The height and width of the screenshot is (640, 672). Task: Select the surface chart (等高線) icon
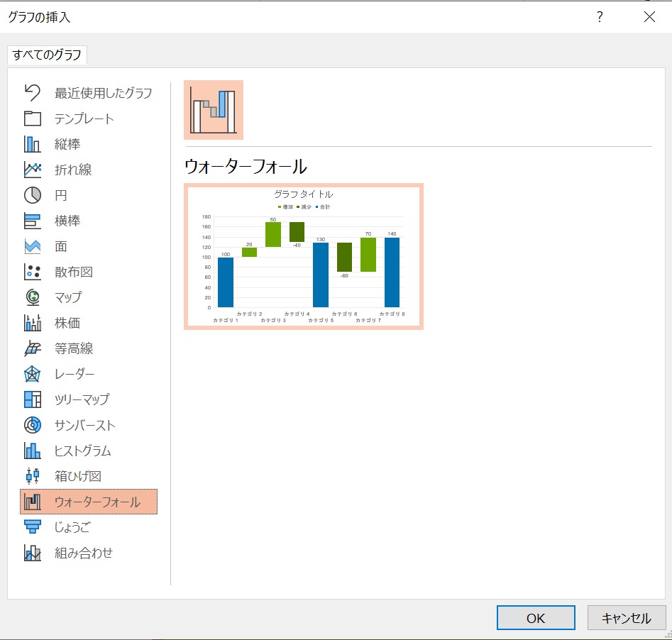coord(33,348)
